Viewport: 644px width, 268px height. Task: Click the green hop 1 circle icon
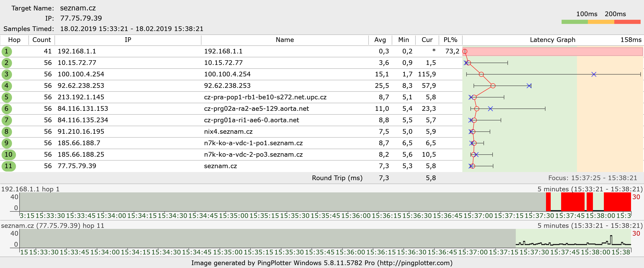point(7,51)
